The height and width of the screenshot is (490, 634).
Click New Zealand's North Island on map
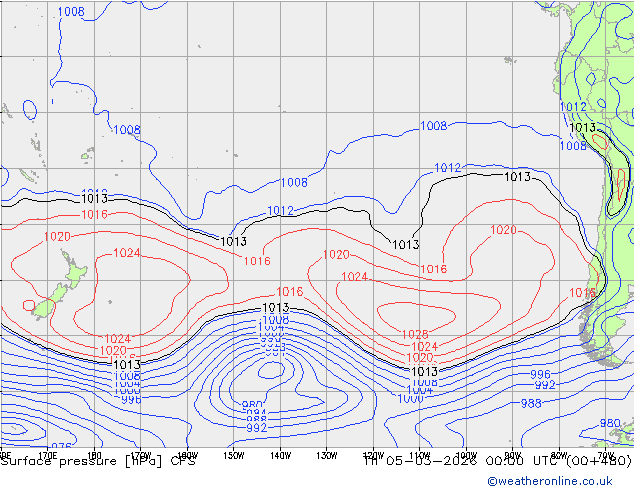click(74, 270)
